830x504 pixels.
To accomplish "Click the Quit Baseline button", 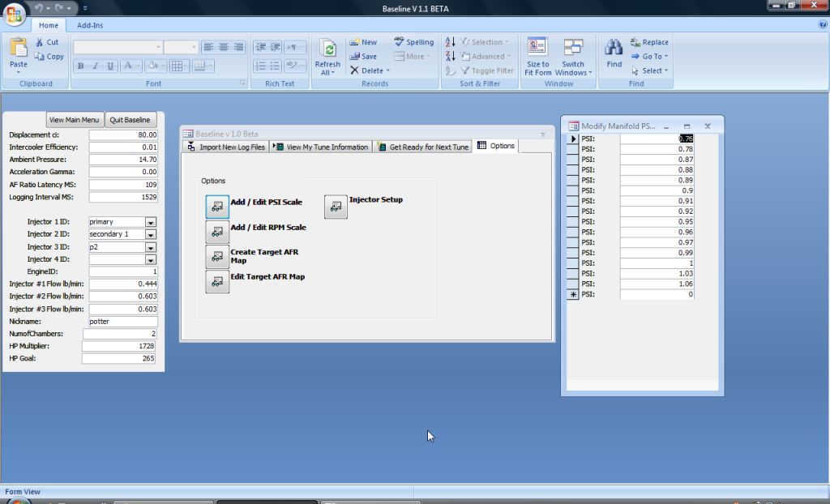I will (x=130, y=120).
